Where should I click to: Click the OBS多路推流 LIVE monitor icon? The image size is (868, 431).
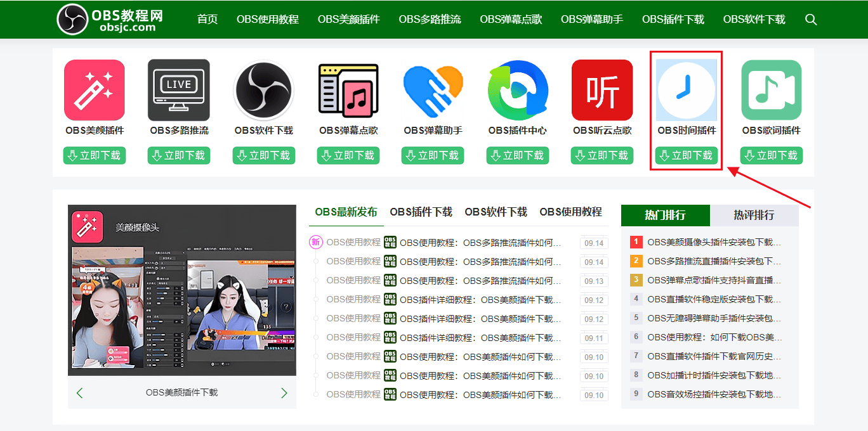178,89
